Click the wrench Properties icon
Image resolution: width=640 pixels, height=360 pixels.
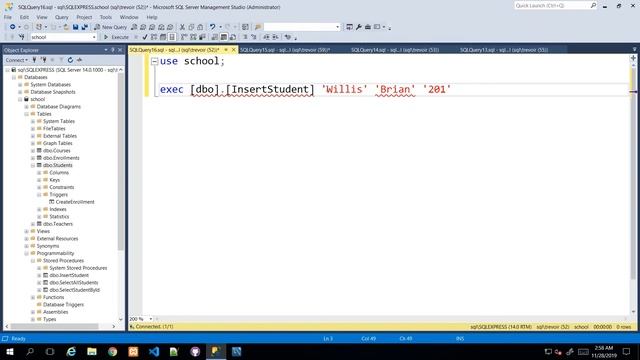(x=358, y=27)
